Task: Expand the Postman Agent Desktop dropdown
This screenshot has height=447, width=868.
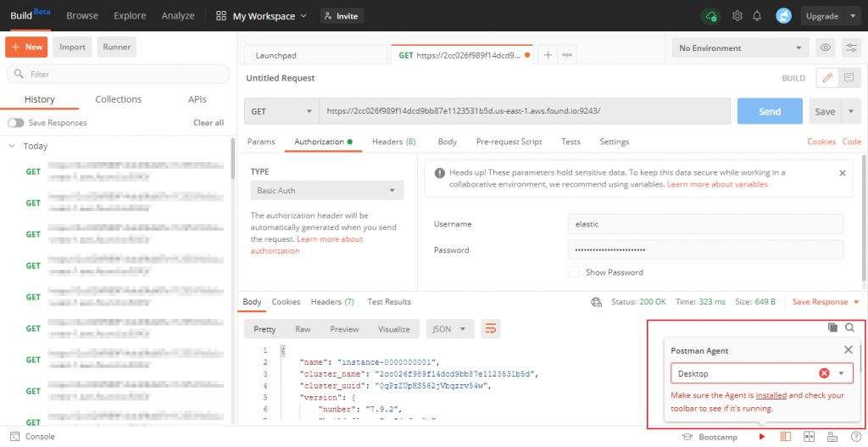Action: (x=841, y=373)
